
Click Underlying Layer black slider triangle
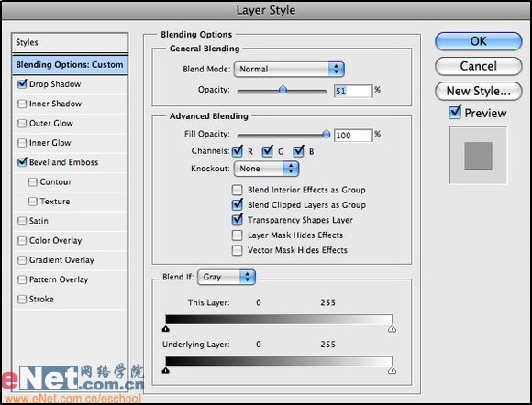[166, 370]
